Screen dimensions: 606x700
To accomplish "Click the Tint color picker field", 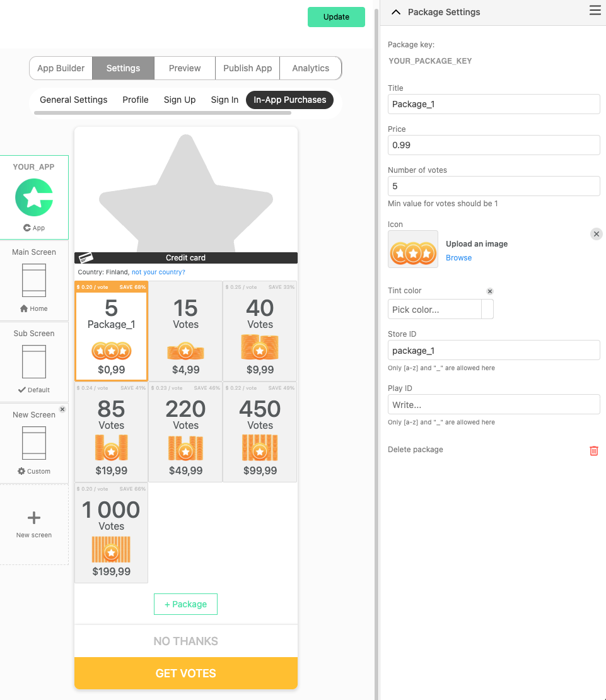I will pos(486,309).
